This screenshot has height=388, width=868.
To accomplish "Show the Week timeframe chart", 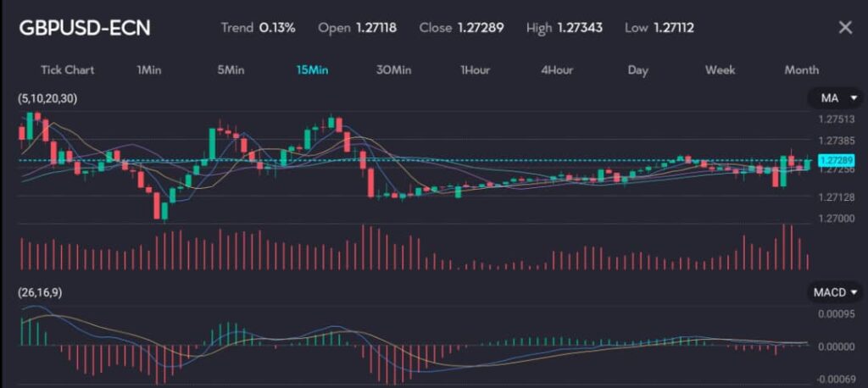I will (720, 69).
